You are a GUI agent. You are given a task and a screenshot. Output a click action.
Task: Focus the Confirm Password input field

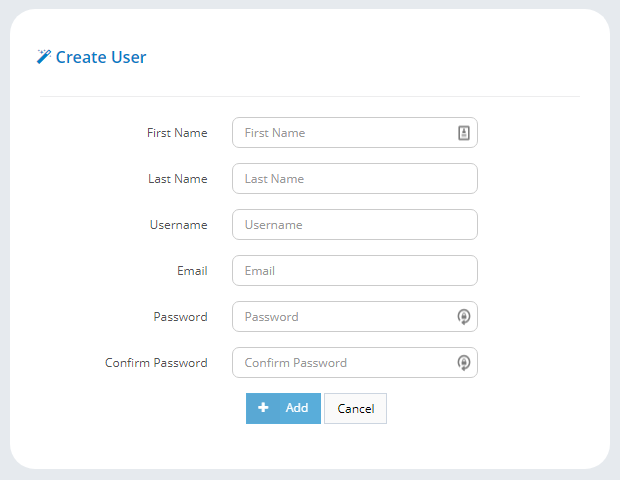(x=355, y=363)
